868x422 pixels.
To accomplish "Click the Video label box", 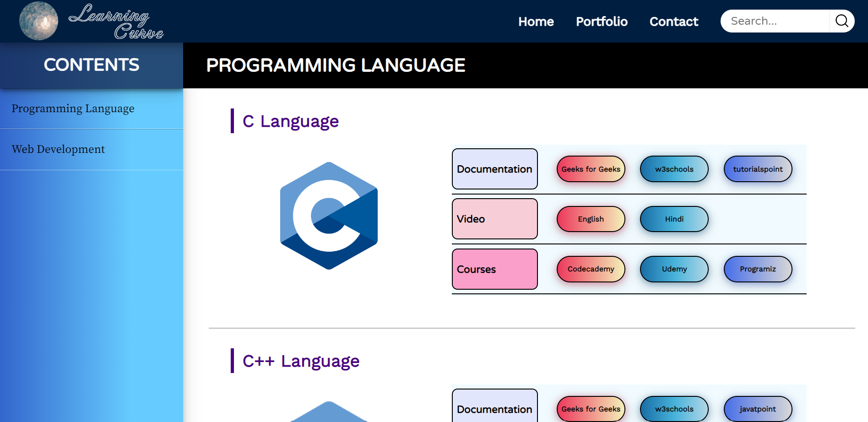I will coord(495,219).
